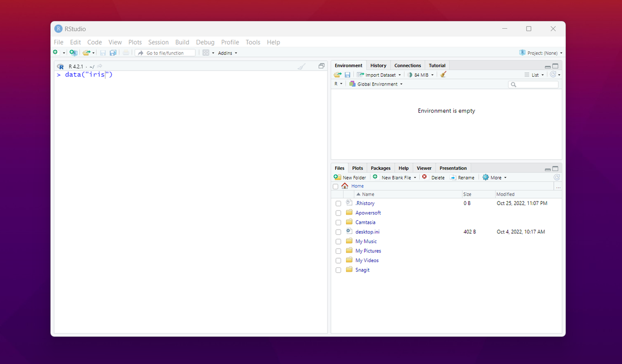The height and width of the screenshot is (364, 622).
Task: Open the Code menu
Action: [94, 42]
